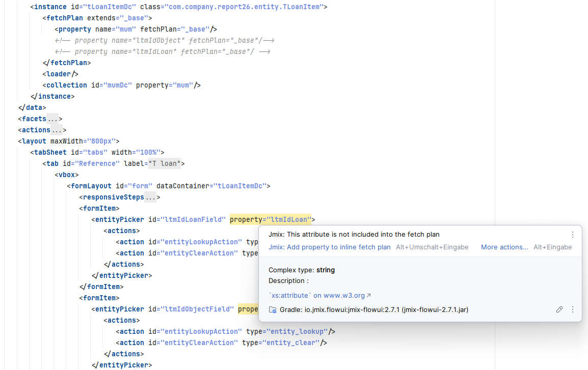Click the "entity_clear" type value
The image size is (588, 370).
coord(292,343)
